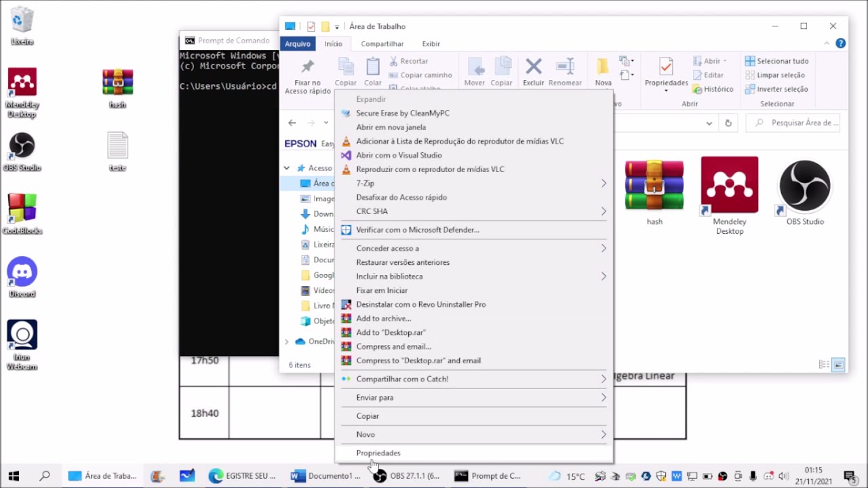Open Windows Start menu
The image size is (868, 488).
[14, 476]
